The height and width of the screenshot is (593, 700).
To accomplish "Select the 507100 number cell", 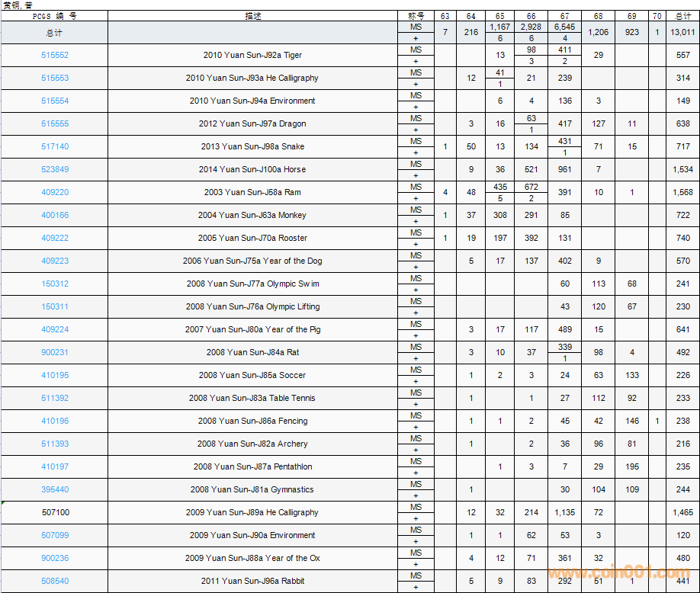I will [54, 513].
